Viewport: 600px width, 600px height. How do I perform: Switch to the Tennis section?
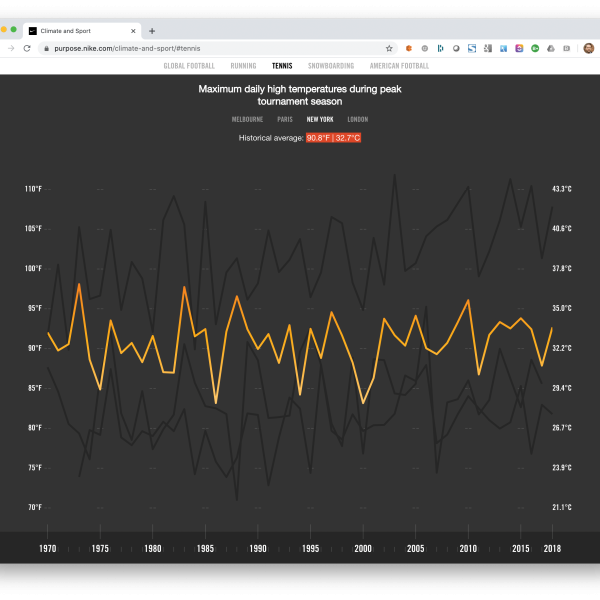click(x=282, y=66)
